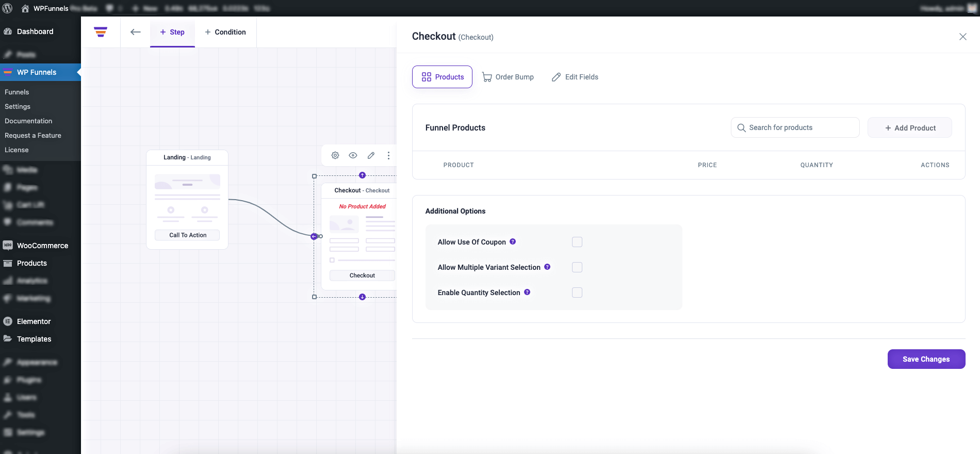Screen dimensions: 980x454
Task: Click the WPFunnels funnel logo
Action: click(x=101, y=32)
